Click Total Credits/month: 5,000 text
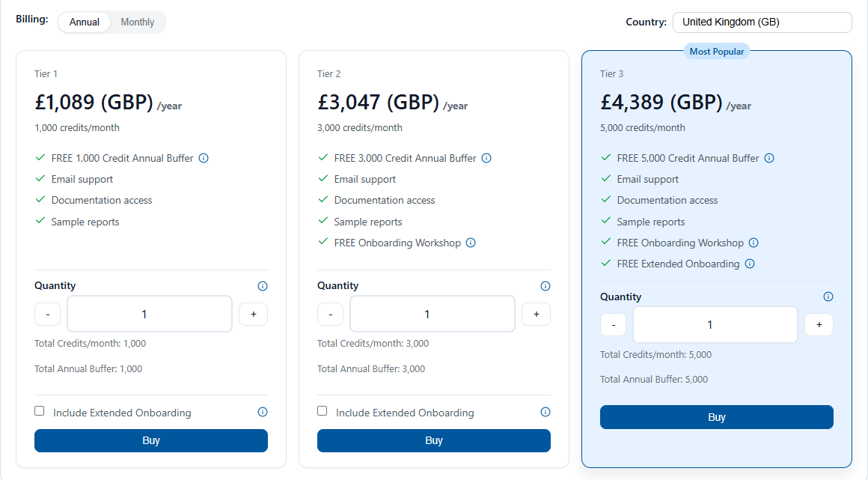 (656, 354)
